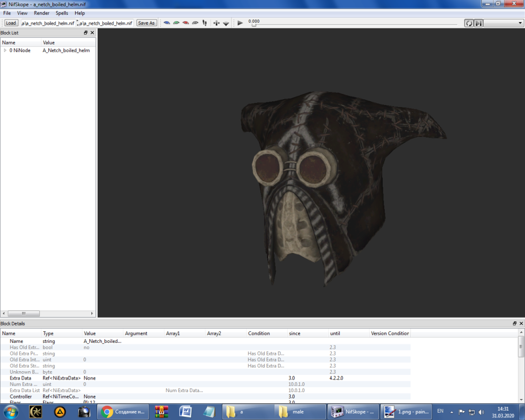The width and height of the screenshot is (525, 420).
Task: Click Block Details scroll down arrow
Action: (521, 400)
